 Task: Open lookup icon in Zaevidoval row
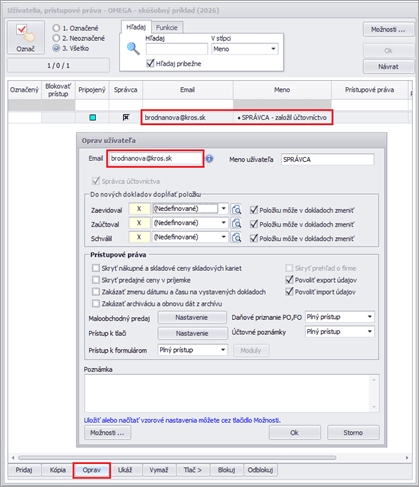coord(236,210)
